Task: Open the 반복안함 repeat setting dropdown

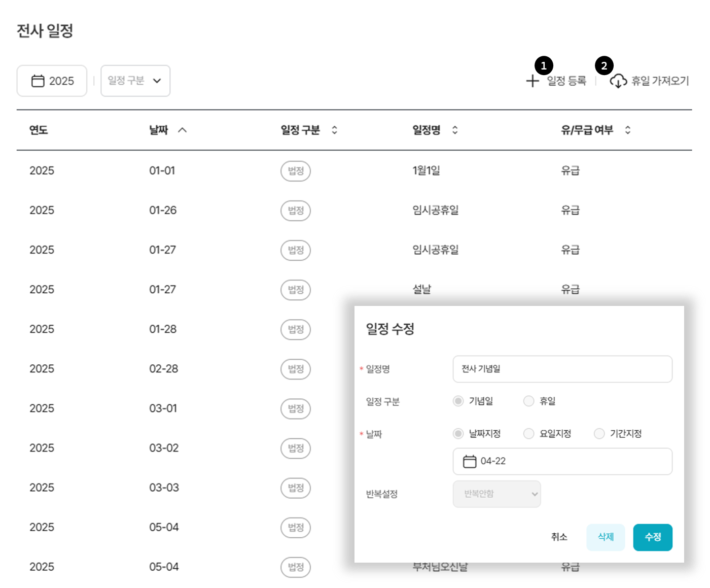Action: coord(496,494)
